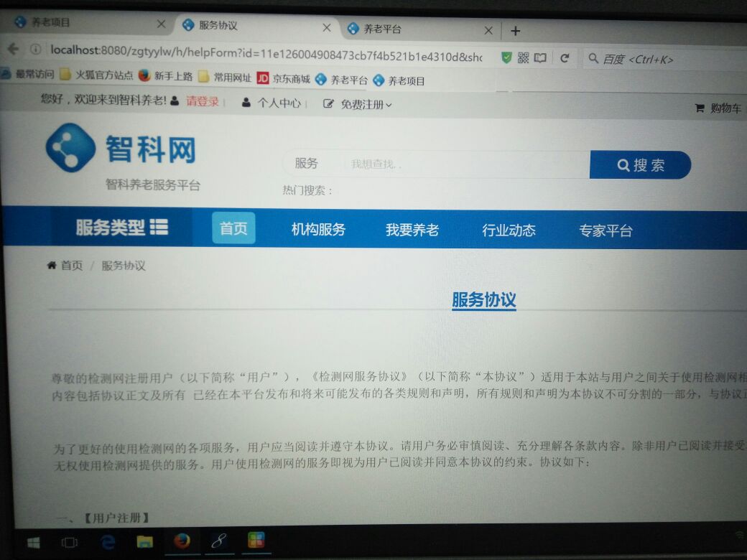Open the 服务 search type selector
747x560 pixels.
tap(306, 164)
